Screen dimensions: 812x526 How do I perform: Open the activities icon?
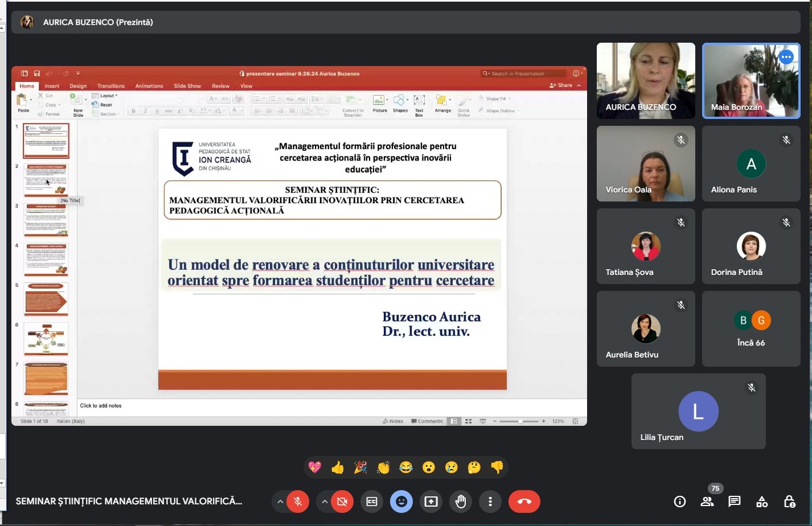point(761,502)
